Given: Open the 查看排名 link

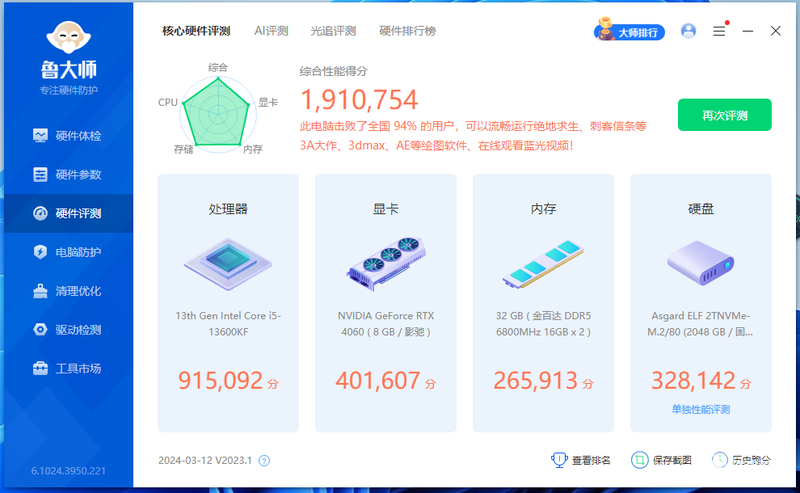Looking at the screenshot, I should (591, 461).
